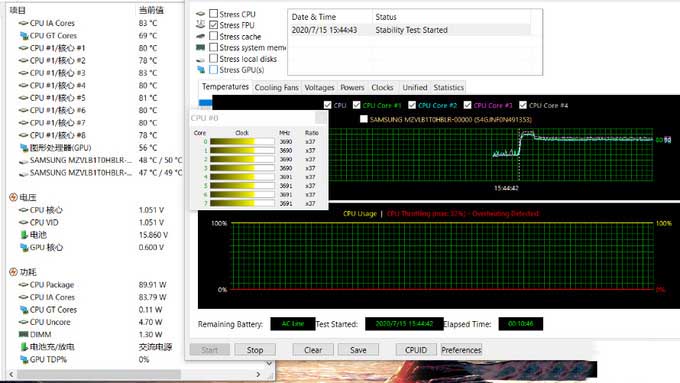Click the Status column header
The width and height of the screenshot is (680, 383).
451,17
